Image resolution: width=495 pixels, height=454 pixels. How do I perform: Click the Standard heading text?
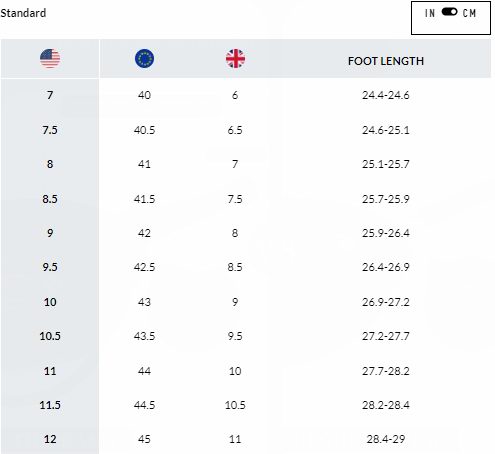coord(23,13)
